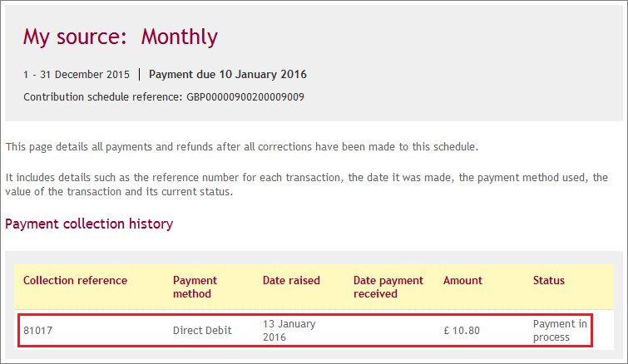Click the 'Date payment received' column header

[388, 287]
